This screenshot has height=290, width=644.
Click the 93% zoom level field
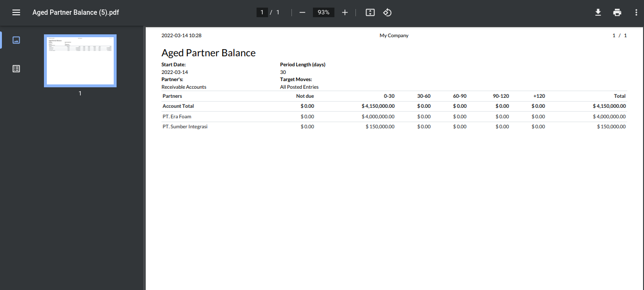[323, 12]
